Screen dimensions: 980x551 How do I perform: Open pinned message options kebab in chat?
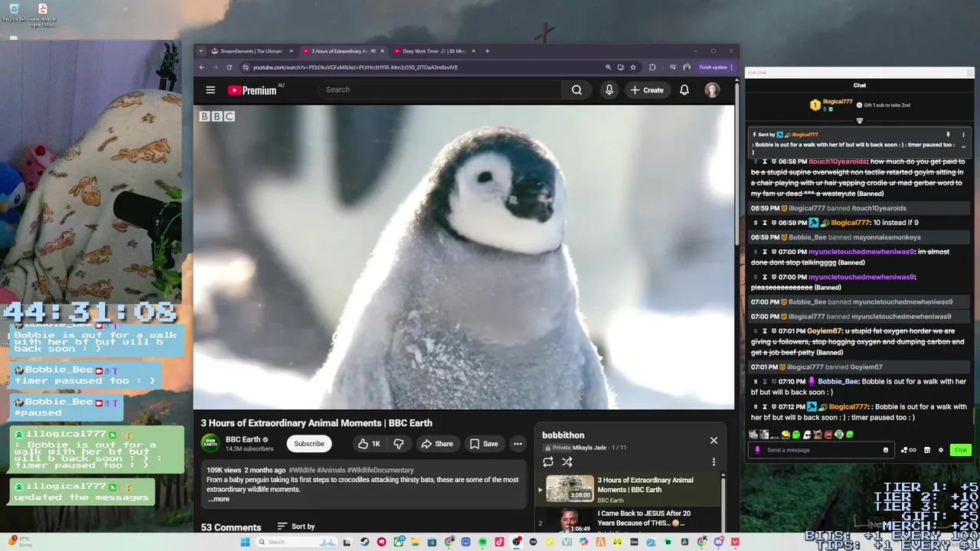[963, 135]
